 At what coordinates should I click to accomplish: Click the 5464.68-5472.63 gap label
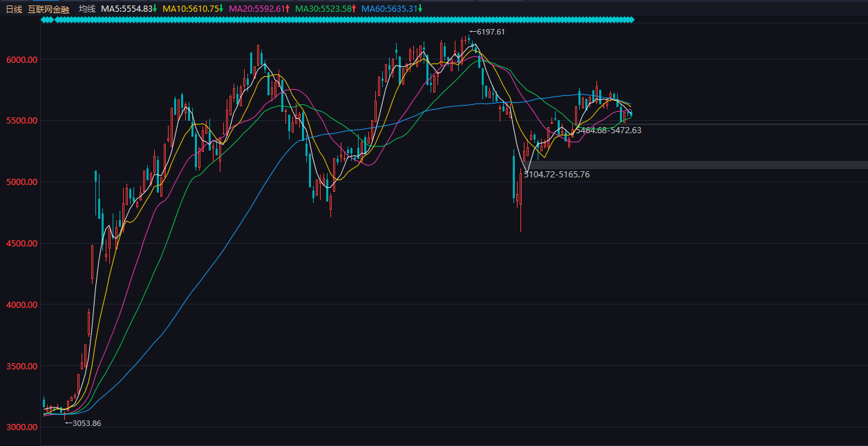608,130
